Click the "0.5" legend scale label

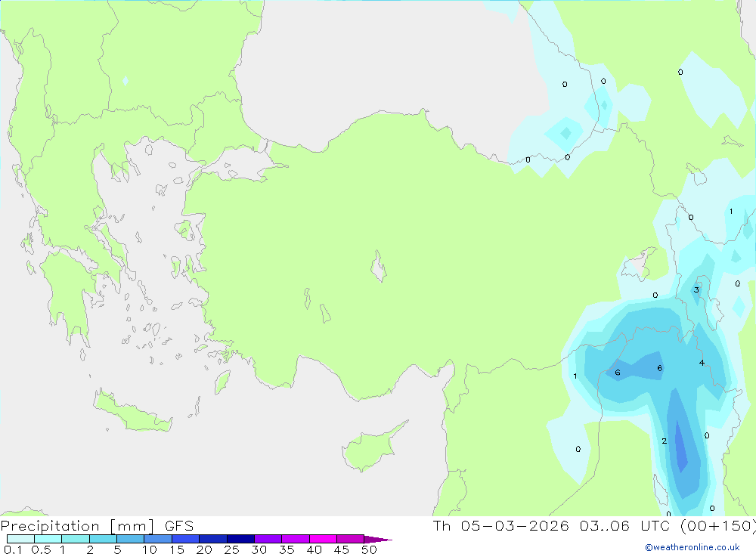(x=41, y=549)
